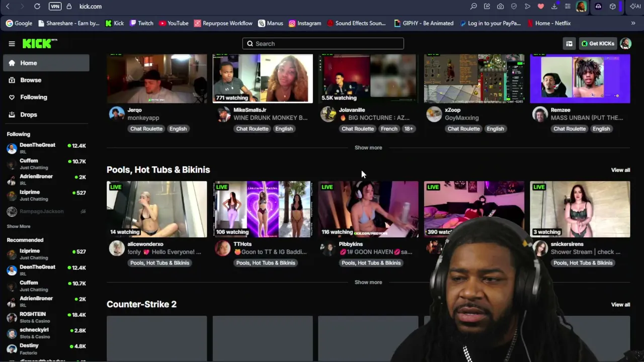The image size is (644, 362).
Task: Take a snapshot with the camera icon
Action: [x=500, y=7]
